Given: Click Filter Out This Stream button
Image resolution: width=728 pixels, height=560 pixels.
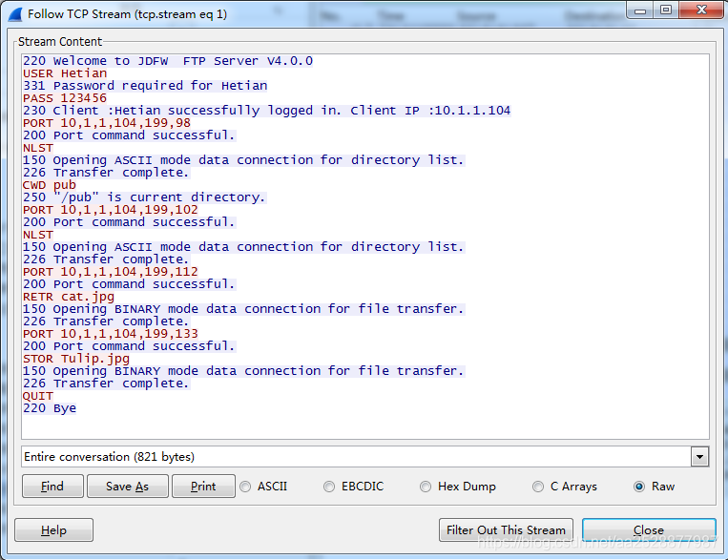Looking at the screenshot, I should (x=506, y=530).
